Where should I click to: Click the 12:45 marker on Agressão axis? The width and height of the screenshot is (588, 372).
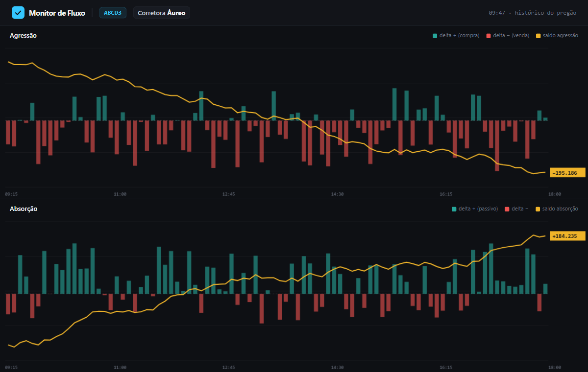[228, 194]
